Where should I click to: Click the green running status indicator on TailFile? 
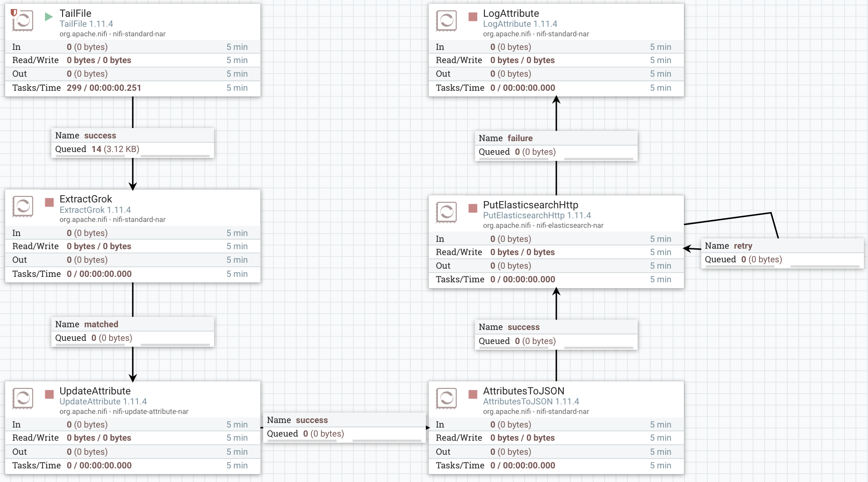(x=49, y=17)
